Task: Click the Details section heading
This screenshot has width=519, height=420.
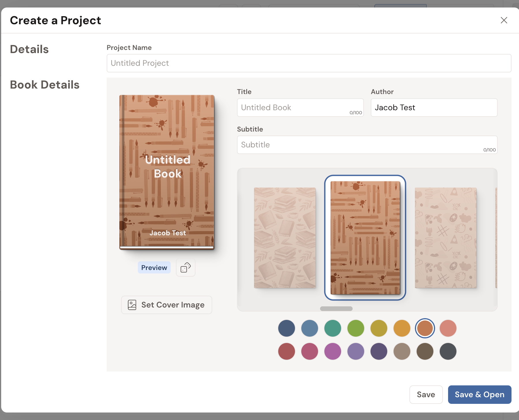Action: tap(29, 49)
